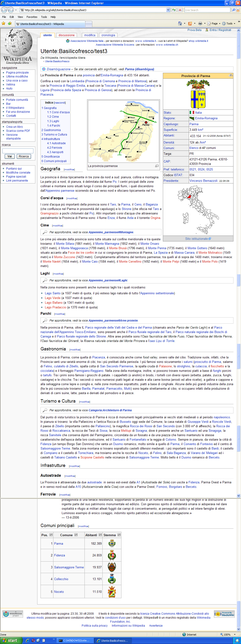
Task: Click the browser Back arrow button
Action: (4, 10)
